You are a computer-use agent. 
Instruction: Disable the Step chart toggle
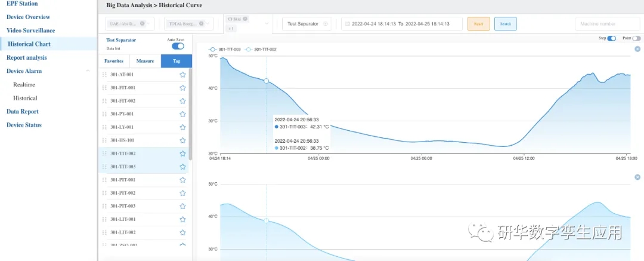(611, 38)
